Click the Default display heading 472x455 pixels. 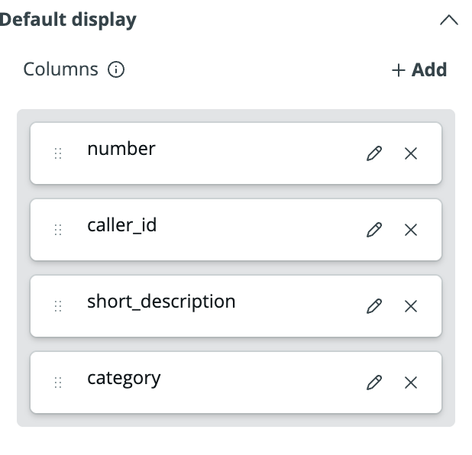click(x=68, y=20)
